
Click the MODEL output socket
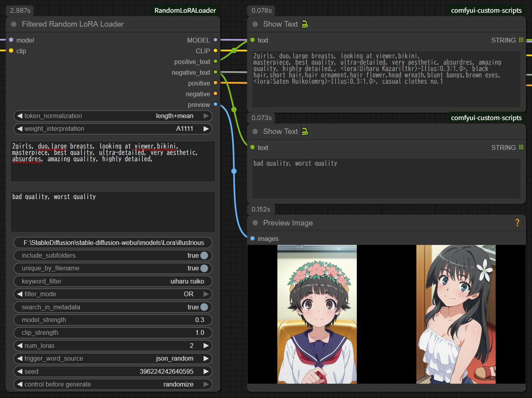coord(215,40)
